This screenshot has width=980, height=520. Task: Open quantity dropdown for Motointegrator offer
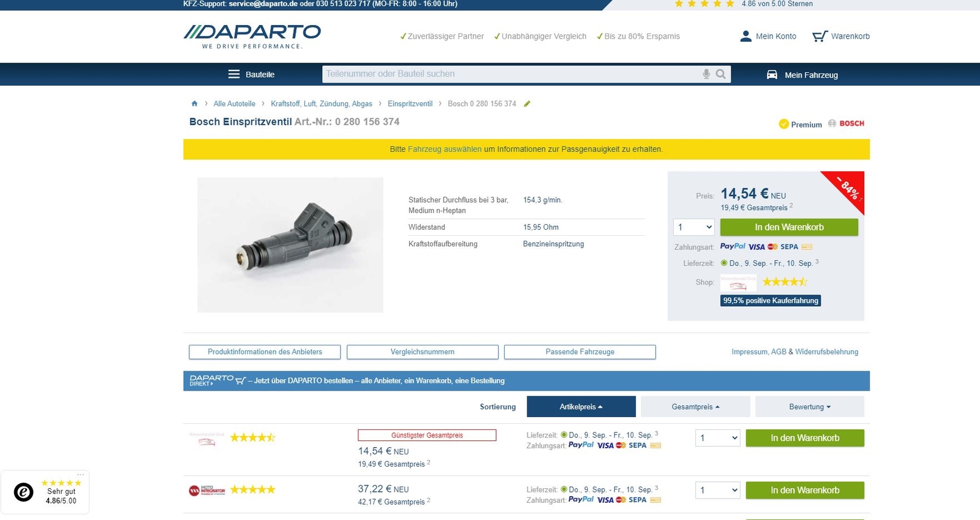click(718, 490)
